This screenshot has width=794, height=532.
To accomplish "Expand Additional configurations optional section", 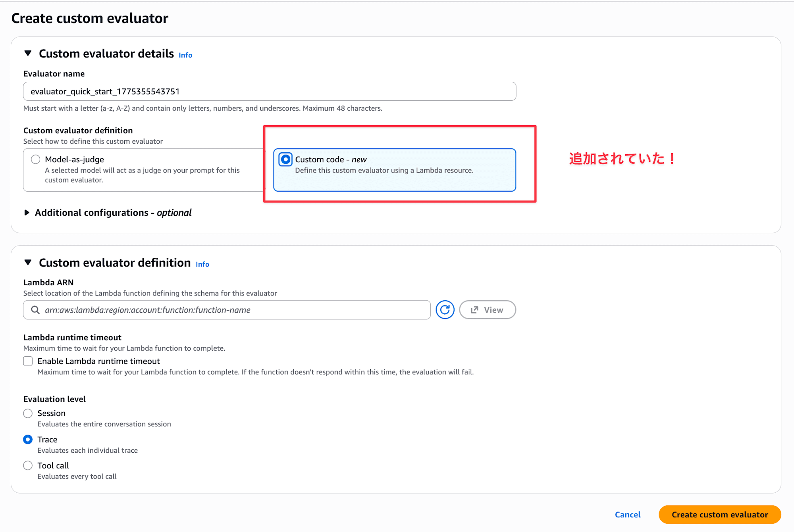I will pyautogui.click(x=27, y=213).
